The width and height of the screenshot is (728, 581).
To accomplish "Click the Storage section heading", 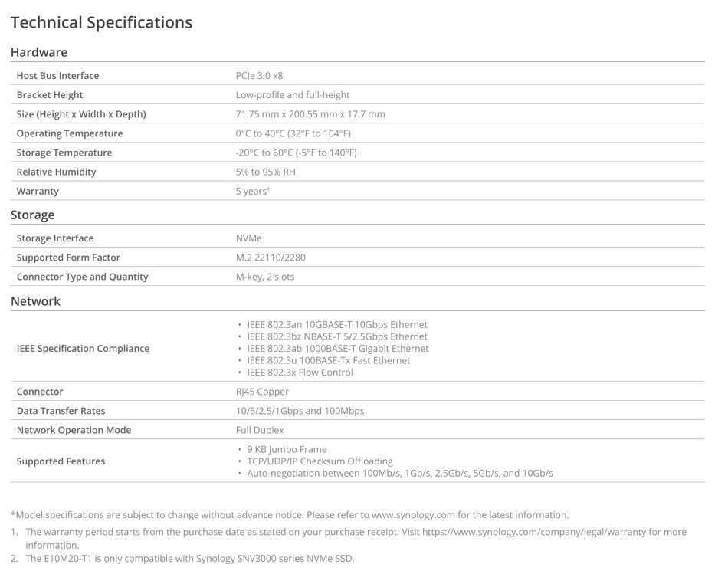I will 32,215.
